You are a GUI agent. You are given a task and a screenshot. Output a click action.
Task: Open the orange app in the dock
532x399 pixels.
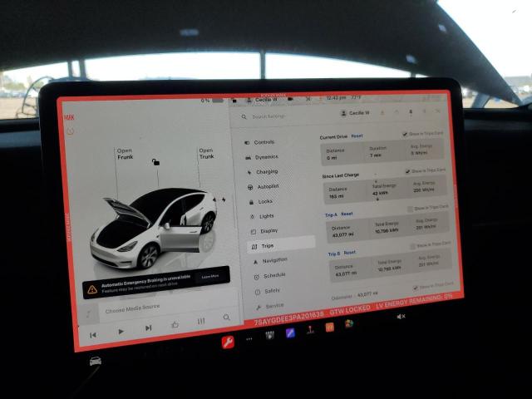click(329, 328)
